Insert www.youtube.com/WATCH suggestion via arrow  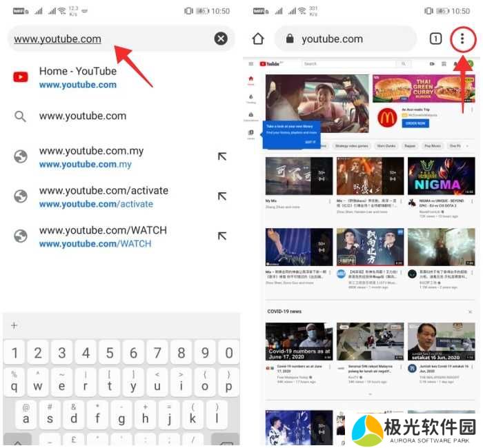pyautogui.click(x=221, y=236)
